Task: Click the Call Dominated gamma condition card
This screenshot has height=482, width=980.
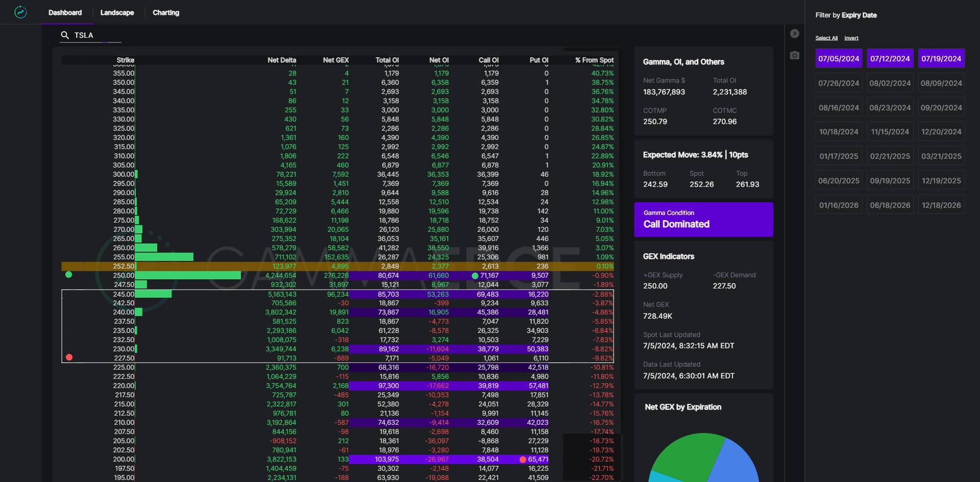Action: (703, 220)
